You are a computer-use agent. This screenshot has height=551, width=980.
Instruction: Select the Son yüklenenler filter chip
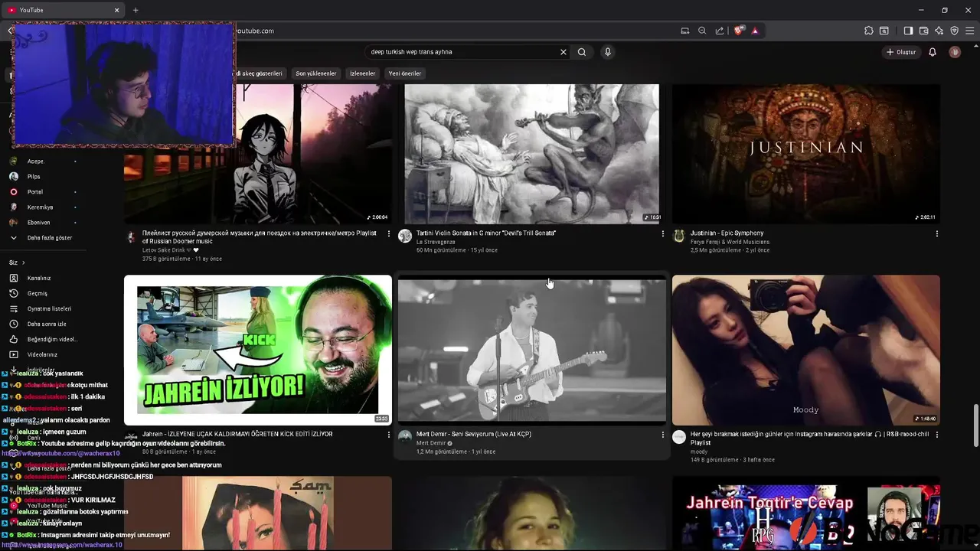tap(316, 73)
